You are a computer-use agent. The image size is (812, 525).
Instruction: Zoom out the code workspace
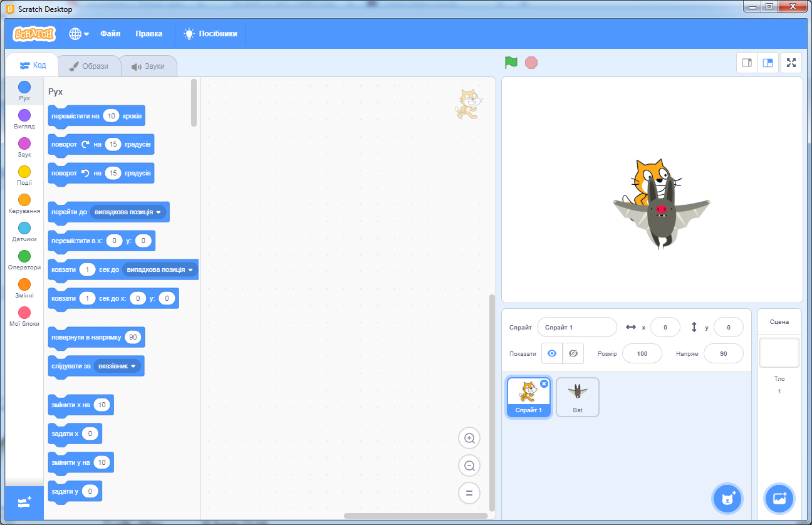click(469, 465)
